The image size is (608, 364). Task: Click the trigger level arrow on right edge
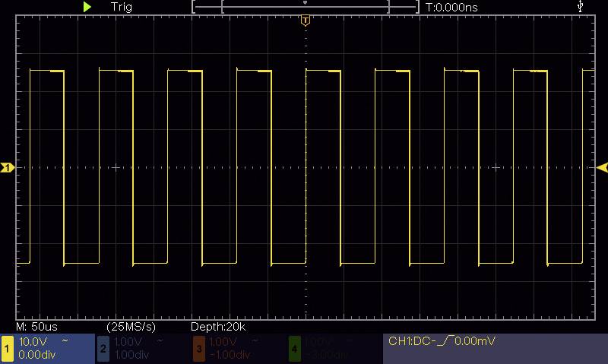point(602,167)
